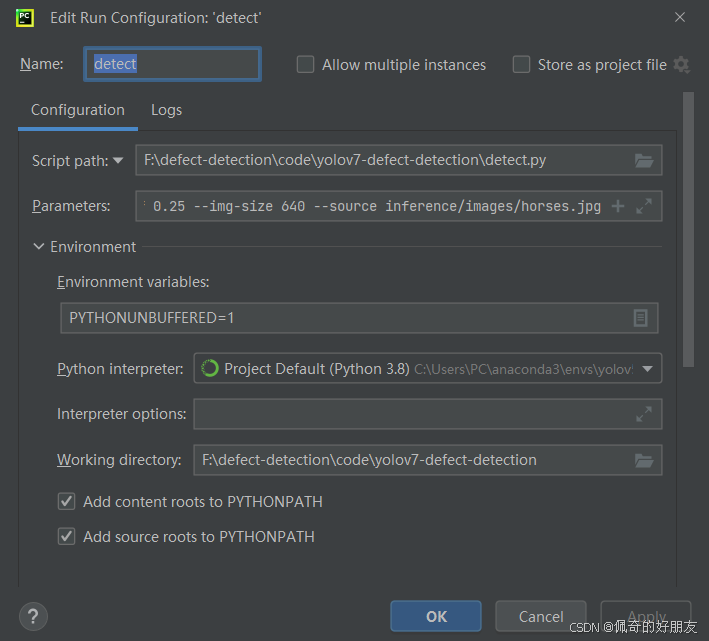Enable Store as project file checkbox
709x641 pixels.
521,64
